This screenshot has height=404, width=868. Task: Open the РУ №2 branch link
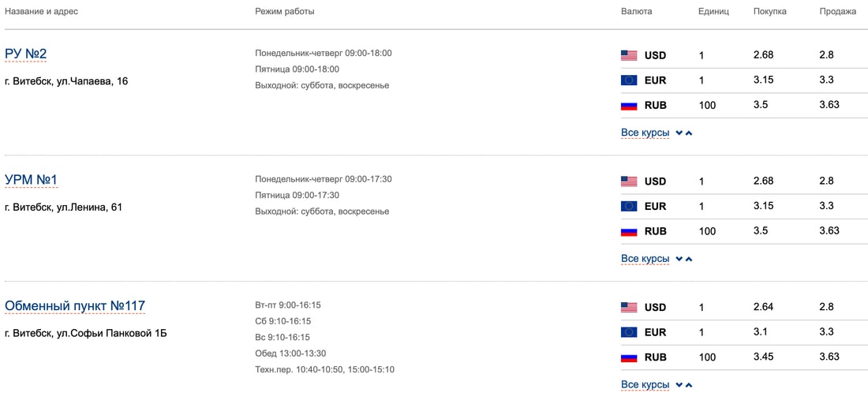[26, 54]
